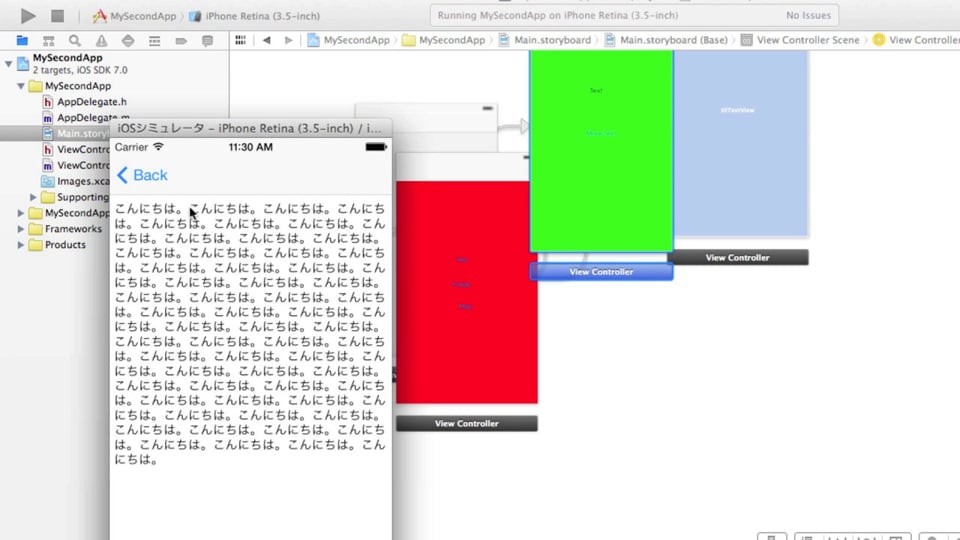Screen dimensions: 960x540
Task: Select the red view controller scene
Action: 467,291
